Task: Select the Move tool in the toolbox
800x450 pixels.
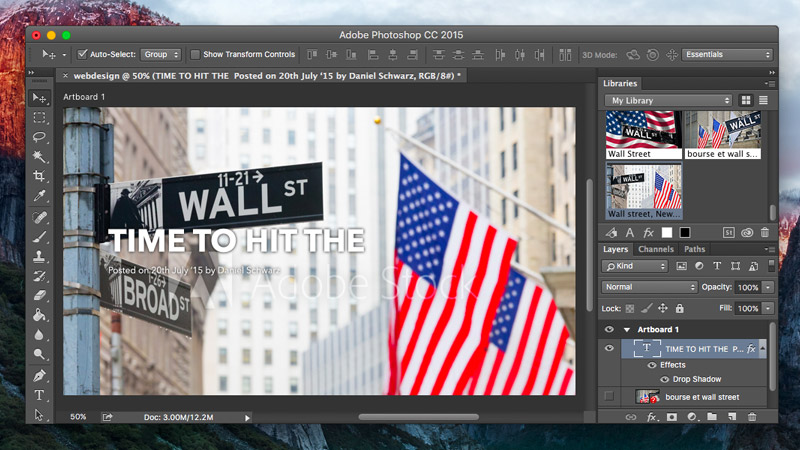Action: pos(39,97)
